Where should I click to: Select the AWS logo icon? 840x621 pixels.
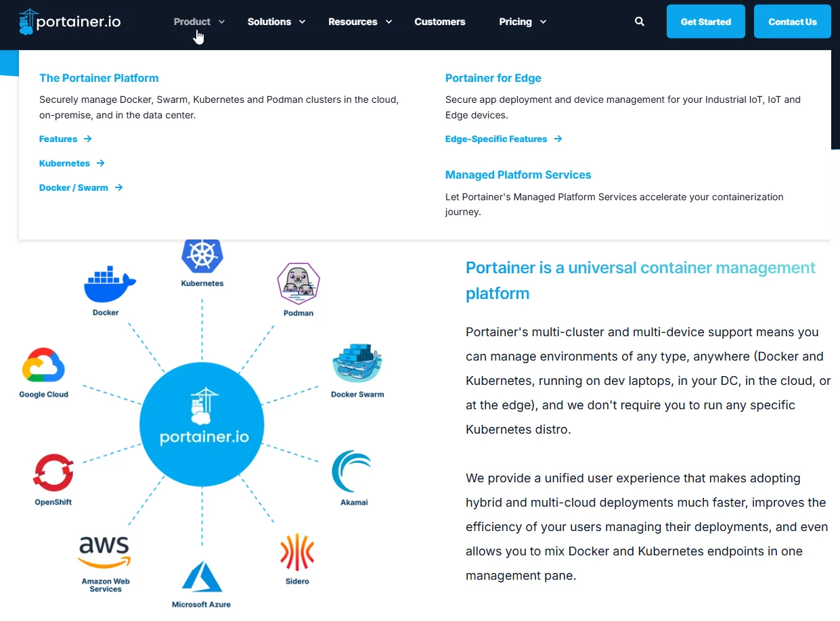tap(104, 553)
